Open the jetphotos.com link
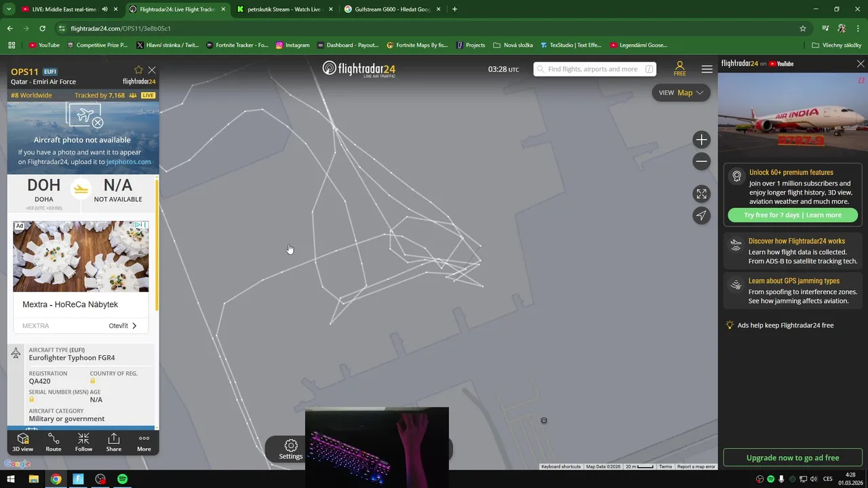The image size is (868, 488). (x=128, y=162)
